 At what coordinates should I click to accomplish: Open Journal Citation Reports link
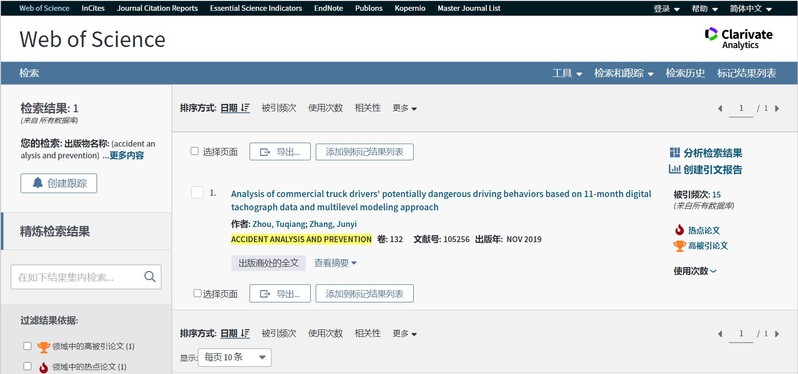point(157,8)
